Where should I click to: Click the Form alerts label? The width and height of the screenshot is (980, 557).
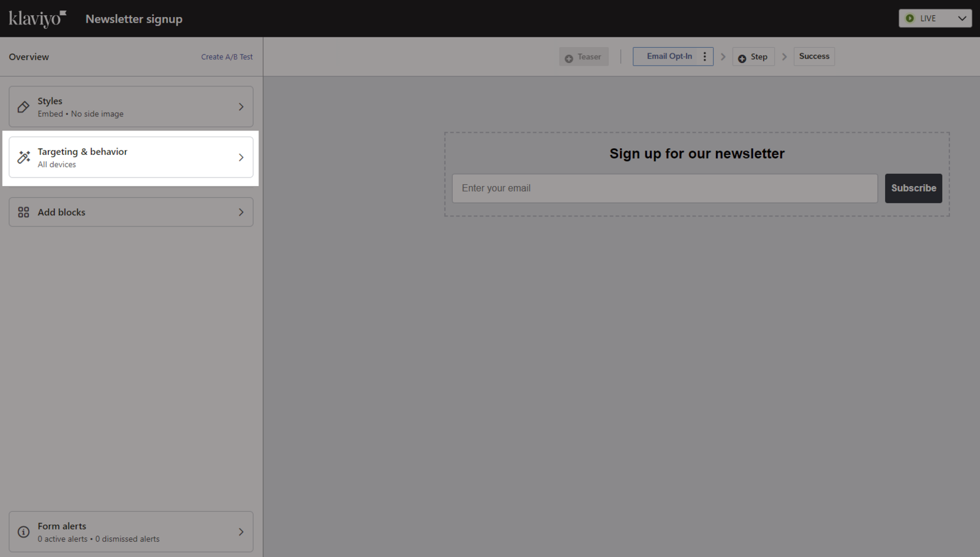pyautogui.click(x=62, y=526)
